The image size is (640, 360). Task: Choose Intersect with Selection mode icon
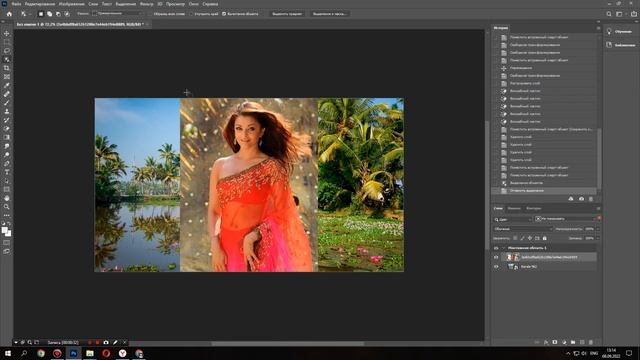click(x=67, y=14)
